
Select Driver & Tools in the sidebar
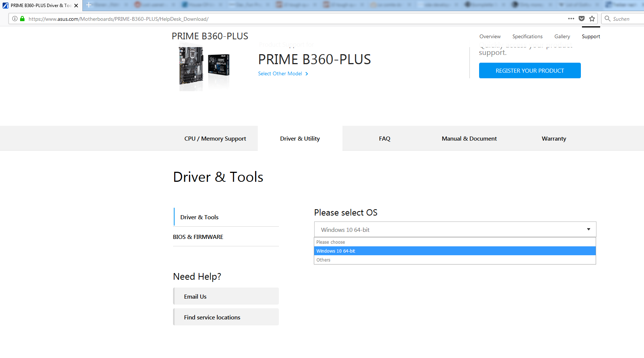click(226, 217)
